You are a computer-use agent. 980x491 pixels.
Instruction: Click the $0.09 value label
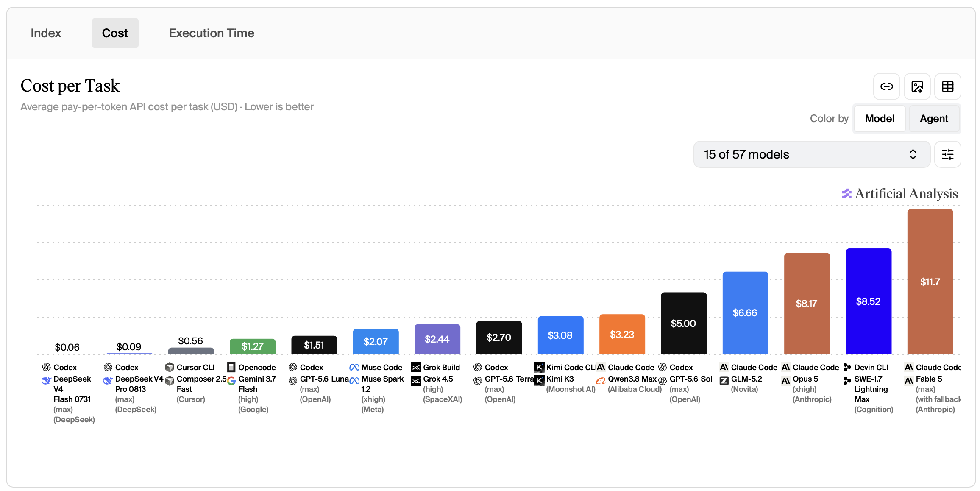click(129, 347)
